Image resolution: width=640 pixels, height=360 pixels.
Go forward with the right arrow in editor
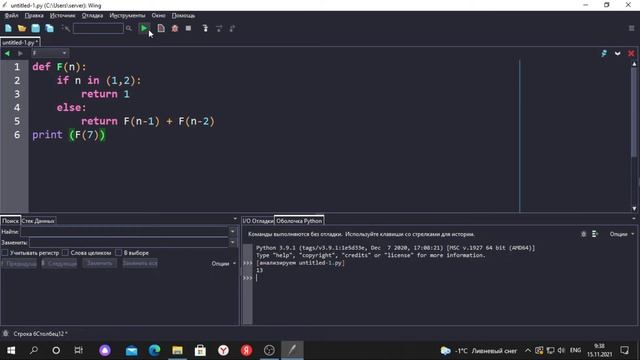point(20,53)
